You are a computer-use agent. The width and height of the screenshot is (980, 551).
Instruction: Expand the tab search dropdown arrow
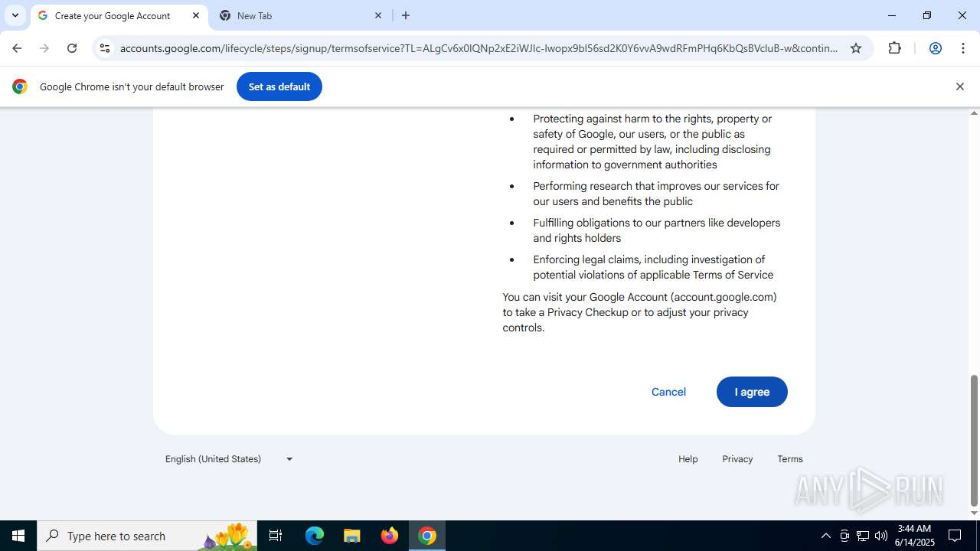click(x=15, y=15)
